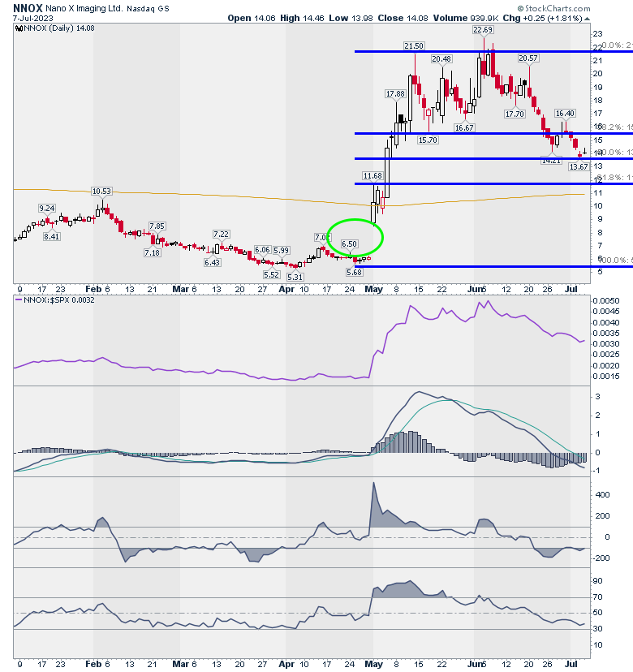Viewport: 633px width, 672px height.
Task: Click the date '7-Jul-2023'
Action: [x=33, y=19]
